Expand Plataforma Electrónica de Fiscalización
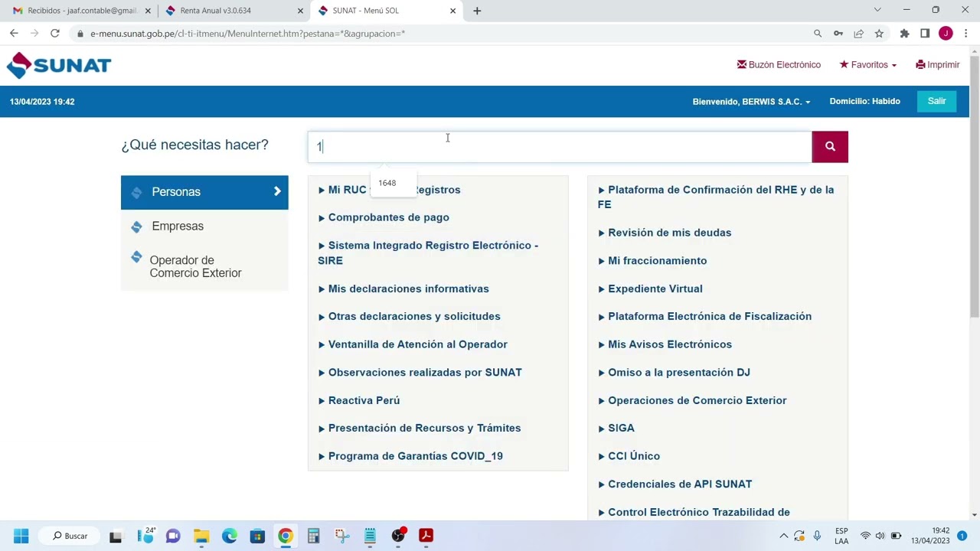Viewport: 980px width, 551px height. coord(704,316)
